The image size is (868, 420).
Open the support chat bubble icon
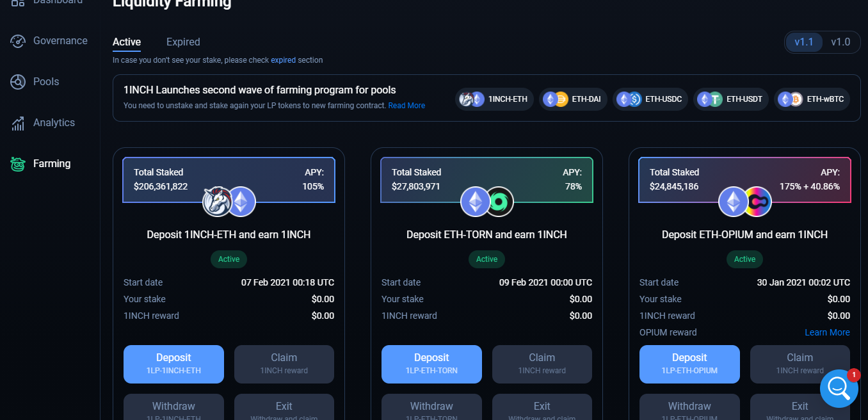839,388
